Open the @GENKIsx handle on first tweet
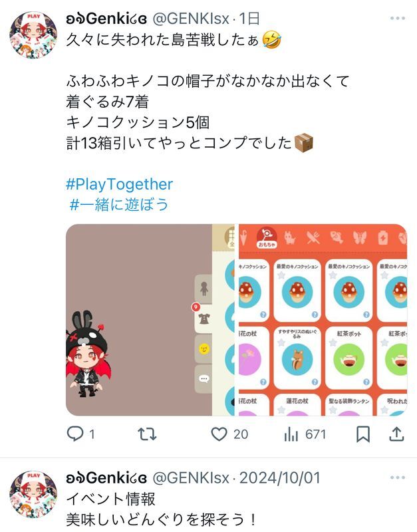This screenshot has height=532, width=417. click(191, 19)
